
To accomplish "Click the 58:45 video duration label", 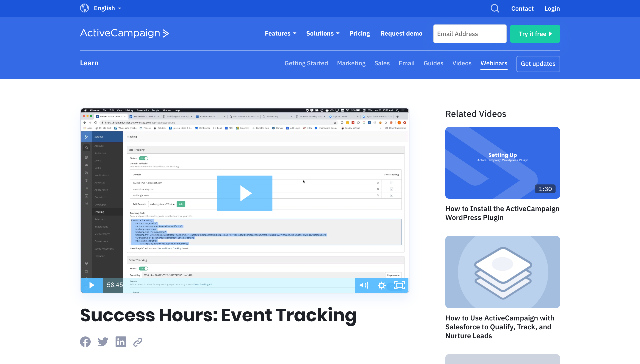I will 115,285.
